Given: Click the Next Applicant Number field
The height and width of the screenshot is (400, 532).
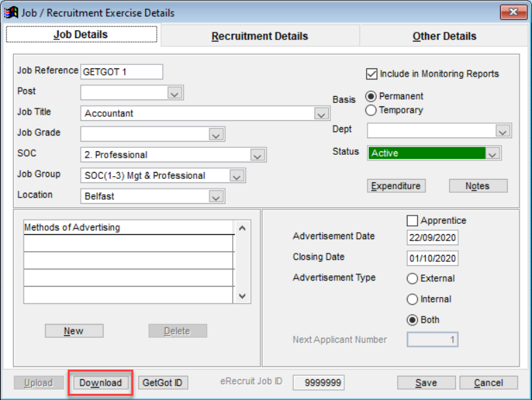Looking at the screenshot, I should 433,339.
